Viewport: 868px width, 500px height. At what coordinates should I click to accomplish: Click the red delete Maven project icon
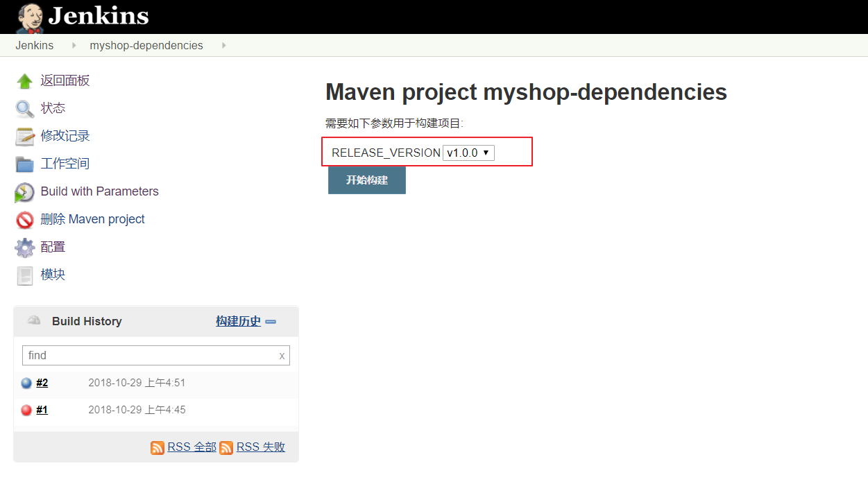pyautogui.click(x=24, y=220)
